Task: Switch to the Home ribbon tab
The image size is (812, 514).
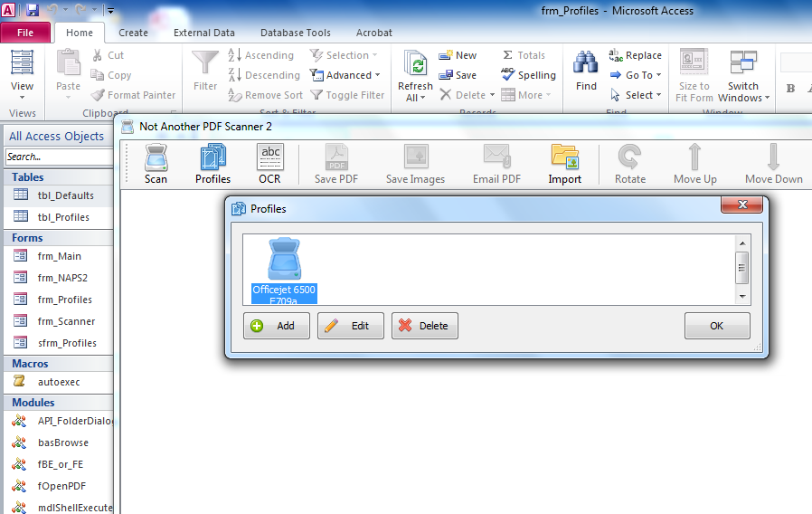Action: 80,33
